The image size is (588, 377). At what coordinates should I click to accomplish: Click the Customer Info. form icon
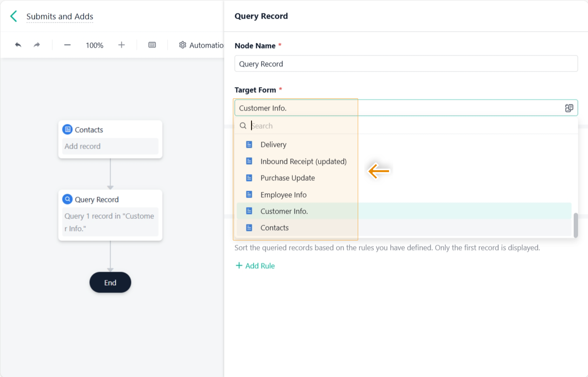[x=249, y=211]
